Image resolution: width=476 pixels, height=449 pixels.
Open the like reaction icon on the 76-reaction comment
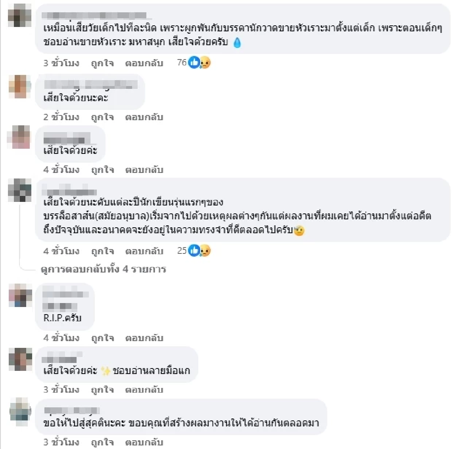(194, 63)
